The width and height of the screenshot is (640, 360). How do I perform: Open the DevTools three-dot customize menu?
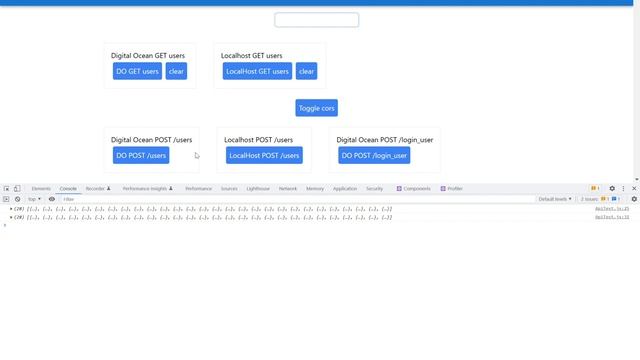[x=623, y=189]
